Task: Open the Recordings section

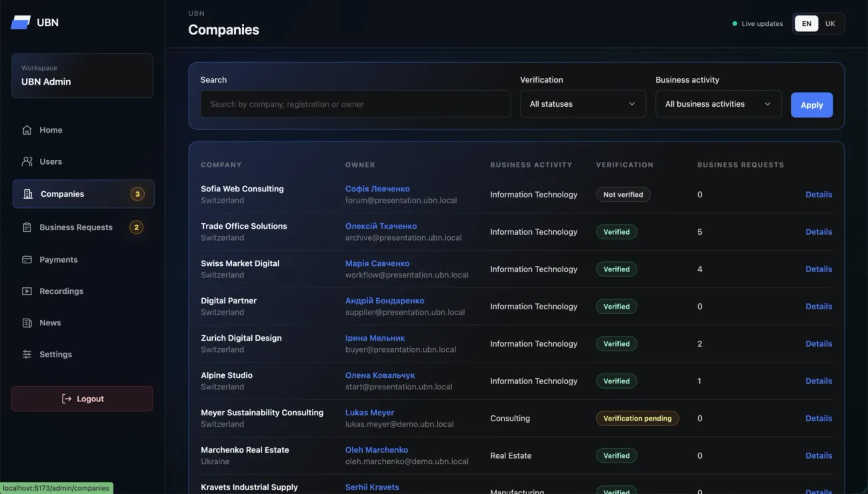Action: [83, 291]
